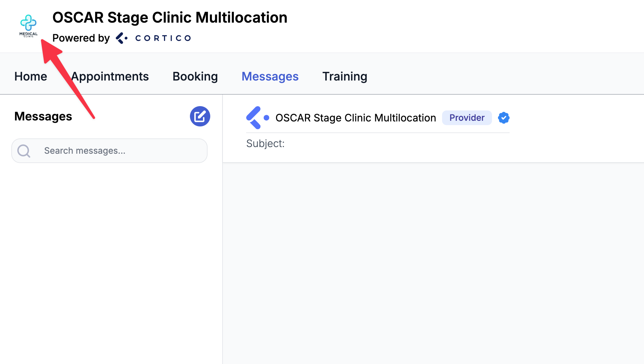
Task: Click the CORTICO wordmark text
Action: 163,38
